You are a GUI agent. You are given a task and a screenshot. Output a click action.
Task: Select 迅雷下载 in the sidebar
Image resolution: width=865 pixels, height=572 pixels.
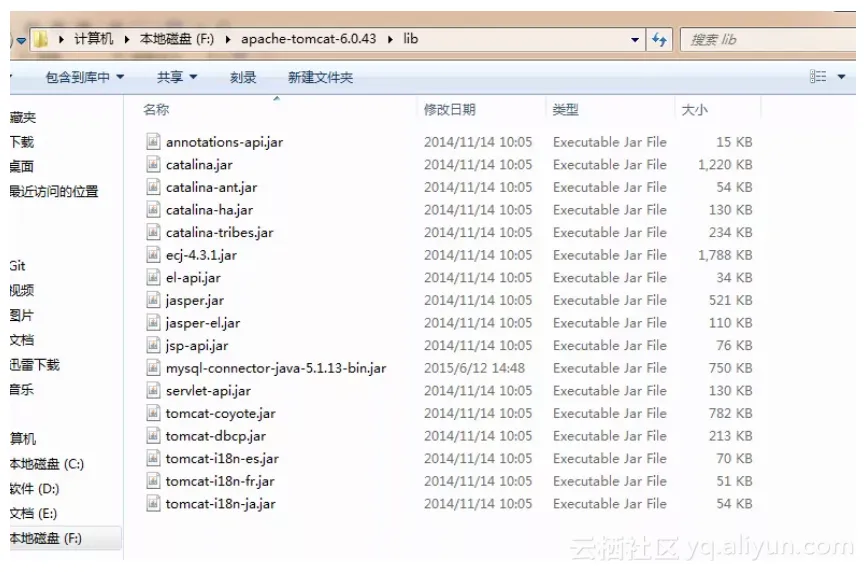[x=35, y=365]
